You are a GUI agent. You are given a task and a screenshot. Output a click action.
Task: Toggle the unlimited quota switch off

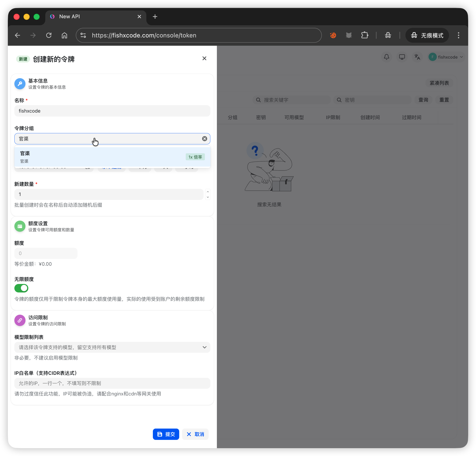[21, 288]
